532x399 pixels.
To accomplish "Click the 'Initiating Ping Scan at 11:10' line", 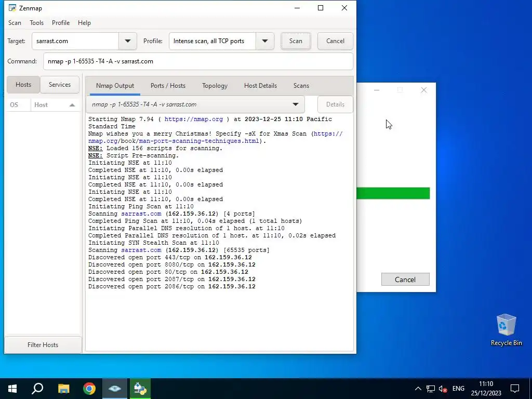I will pyautogui.click(x=141, y=206).
